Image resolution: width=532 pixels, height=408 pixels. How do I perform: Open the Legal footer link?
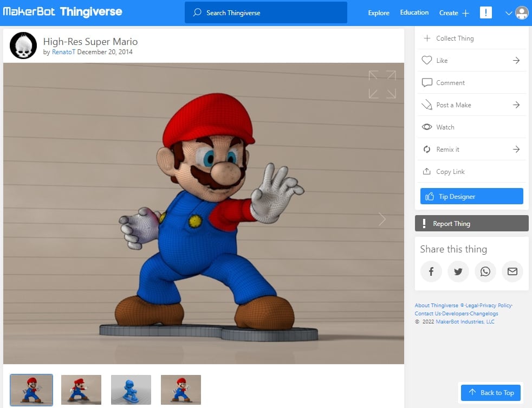(x=472, y=306)
